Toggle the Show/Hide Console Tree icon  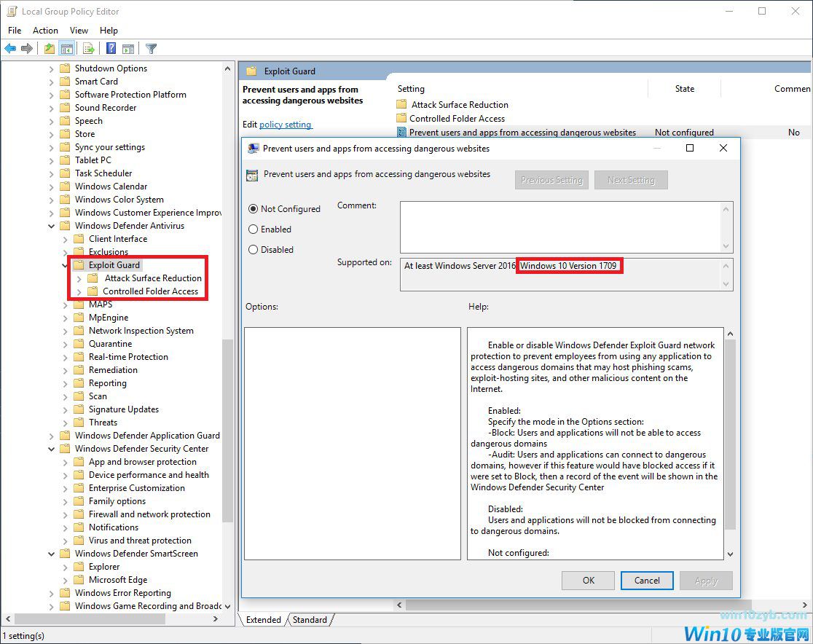(66, 49)
